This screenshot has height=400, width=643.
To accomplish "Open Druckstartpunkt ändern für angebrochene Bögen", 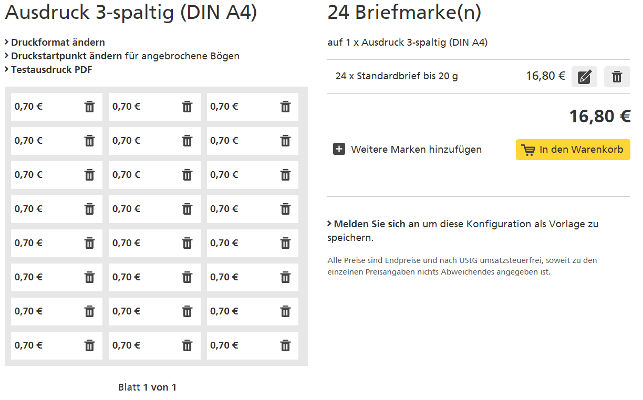I will (125, 56).
